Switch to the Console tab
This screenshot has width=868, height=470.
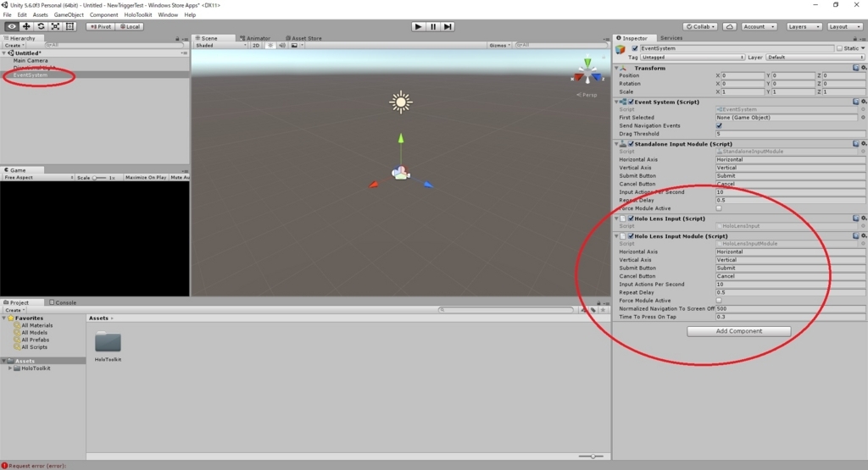(63, 302)
